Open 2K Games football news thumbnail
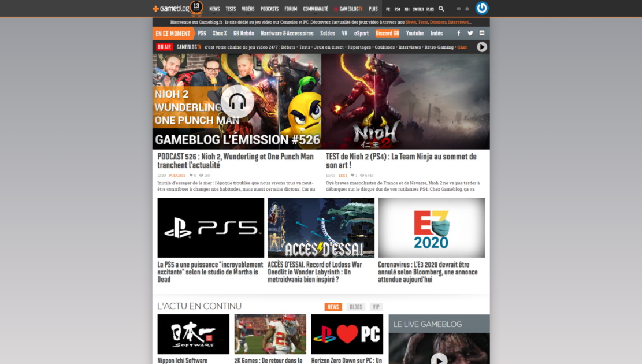This screenshot has width=642, height=364. (x=270, y=334)
